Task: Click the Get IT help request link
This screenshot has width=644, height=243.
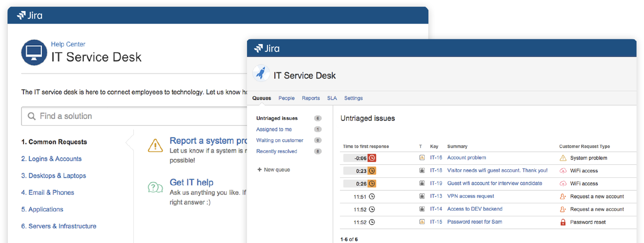Action: coord(191,182)
